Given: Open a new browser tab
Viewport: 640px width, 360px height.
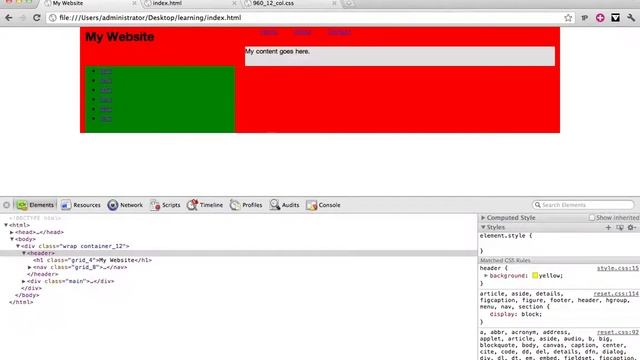Looking at the screenshot, I should point(349,3).
